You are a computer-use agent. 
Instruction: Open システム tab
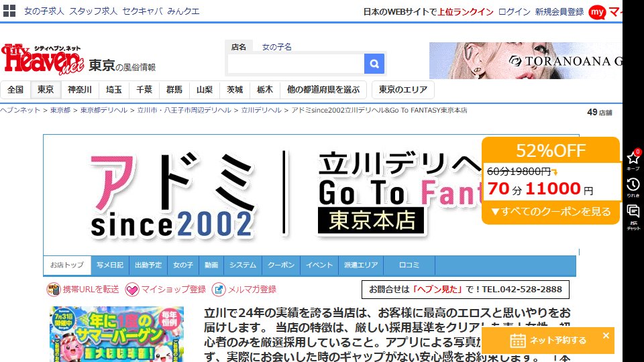point(243,265)
